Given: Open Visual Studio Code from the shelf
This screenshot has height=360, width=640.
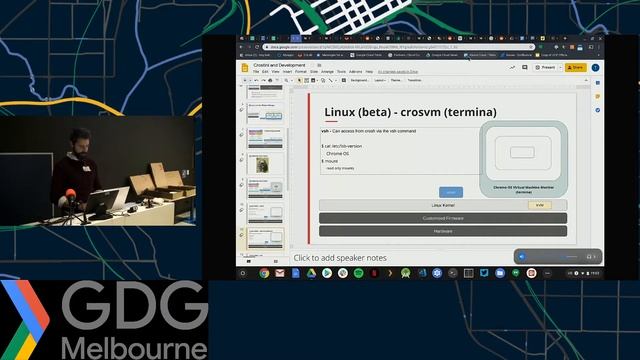Looking at the screenshot, I should [x=421, y=273].
